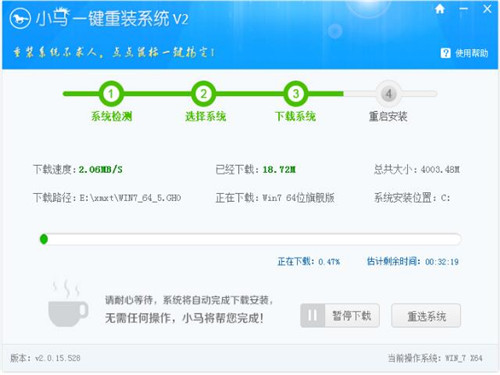Click the 系统安装位置 C: text
Screen dimensions: 500x375
[x=412, y=198]
